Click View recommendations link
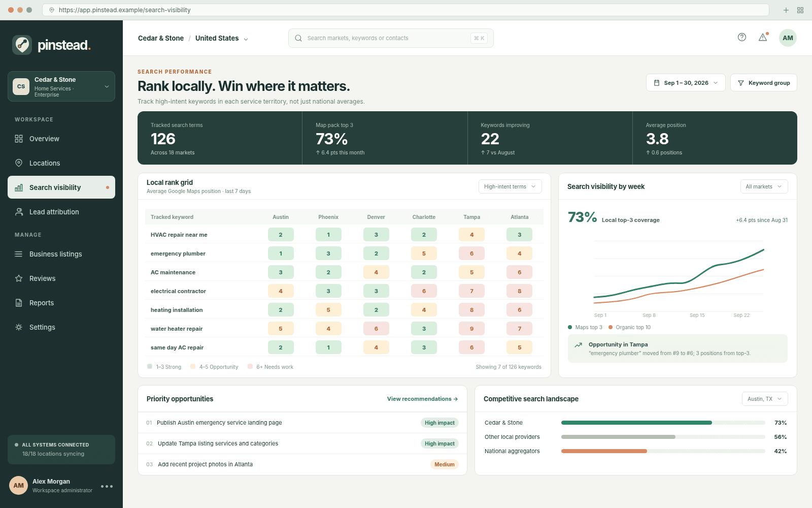This screenshot has height=508, width=812. point(422,399)
